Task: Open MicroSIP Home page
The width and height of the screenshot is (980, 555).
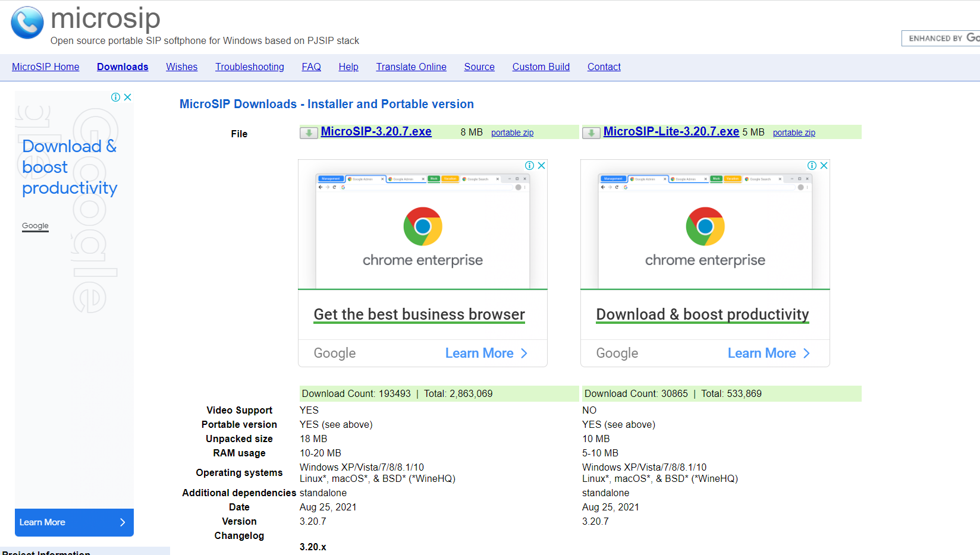Action: 46,67
